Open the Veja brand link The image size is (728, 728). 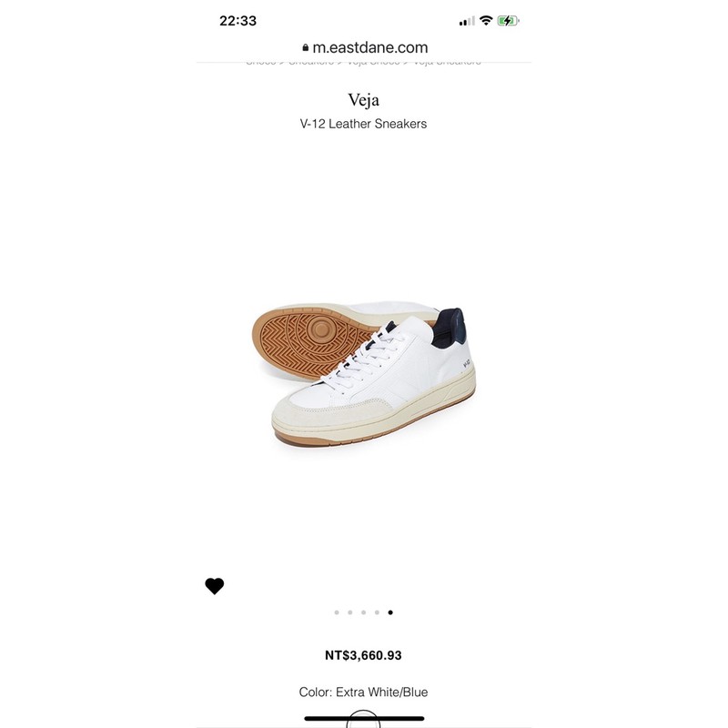[363, 100]
